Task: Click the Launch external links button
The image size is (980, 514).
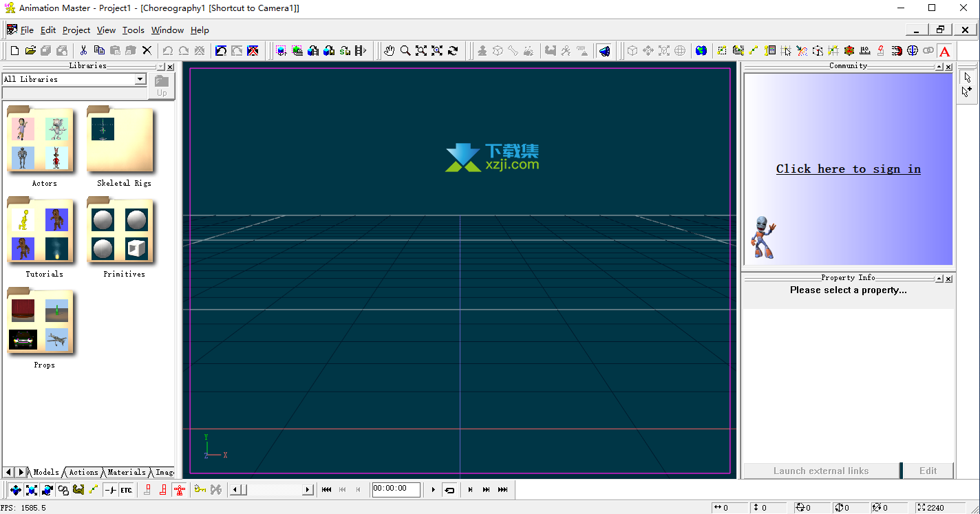Action: 821,471
